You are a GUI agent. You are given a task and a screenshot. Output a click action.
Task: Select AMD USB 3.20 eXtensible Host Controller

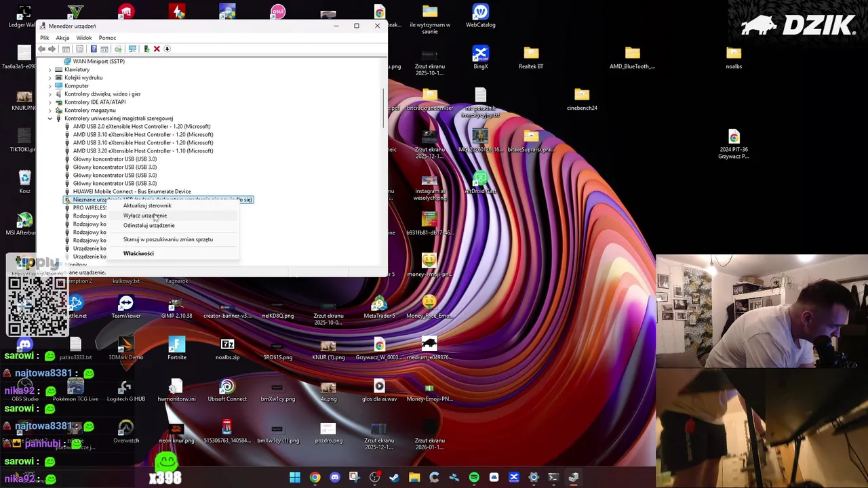(x=143, y=151)
